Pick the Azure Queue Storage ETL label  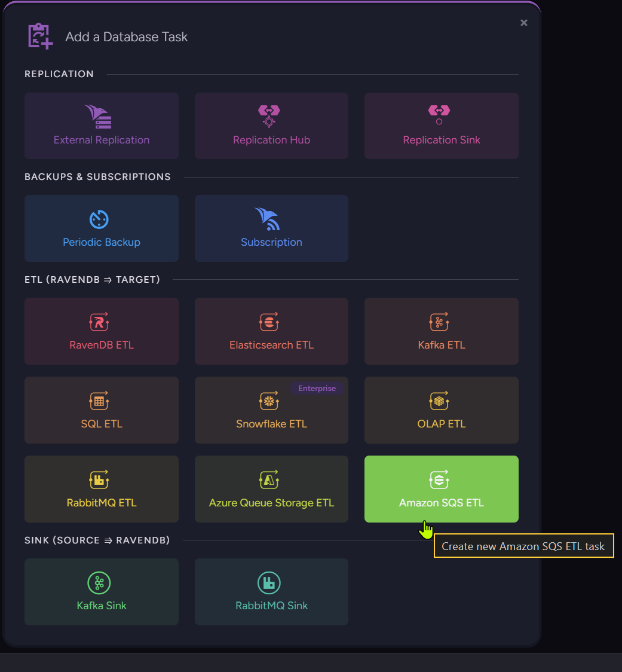click(272, 503)
